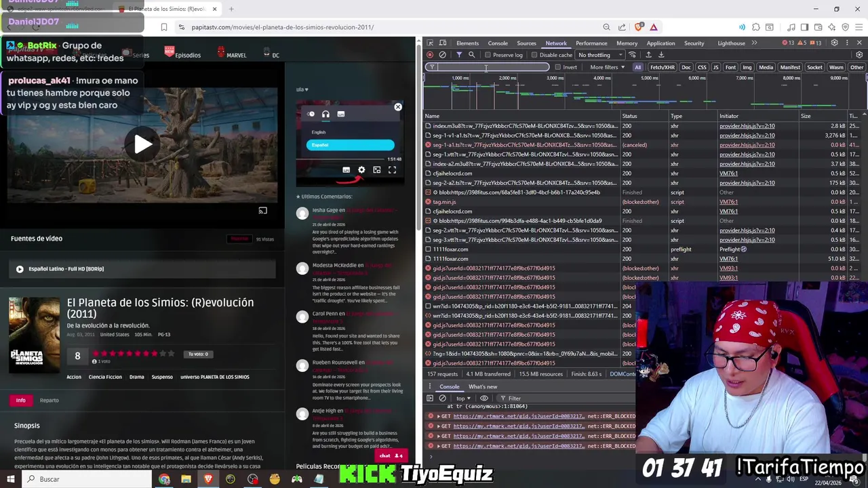Viewport: 868px width, 488px height.
Task: Switch to the Application tab
Action: [x=660, y=43]
